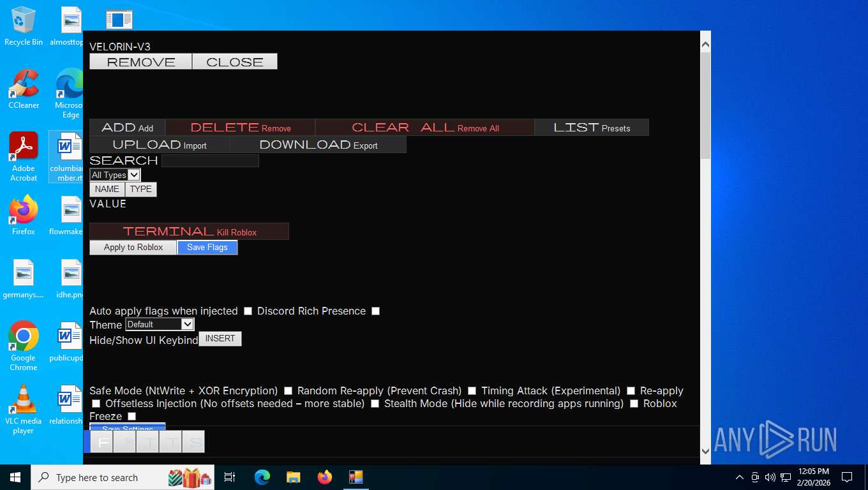868x490 pixels.
Task: Open the Theme Default dropdown
Action: (159, 324)
